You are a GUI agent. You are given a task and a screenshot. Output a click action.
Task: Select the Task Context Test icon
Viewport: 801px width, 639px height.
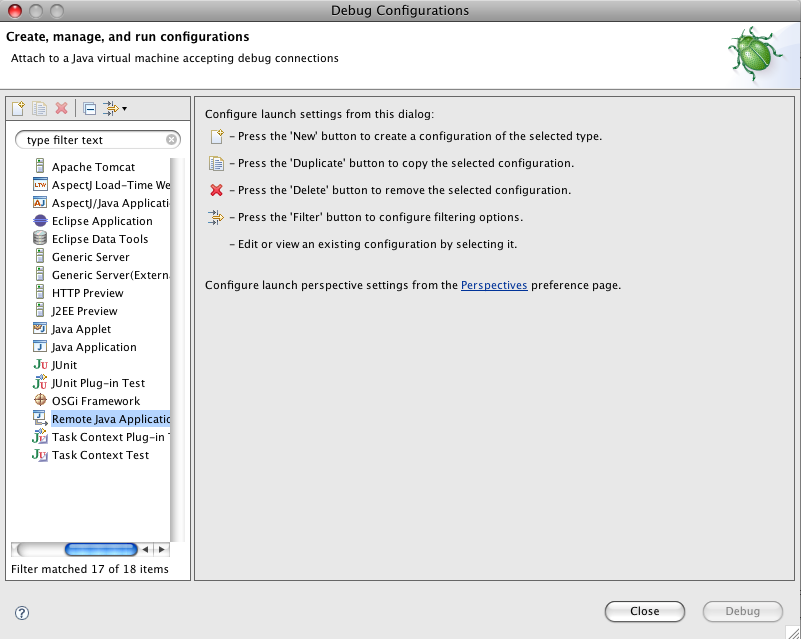40,454
